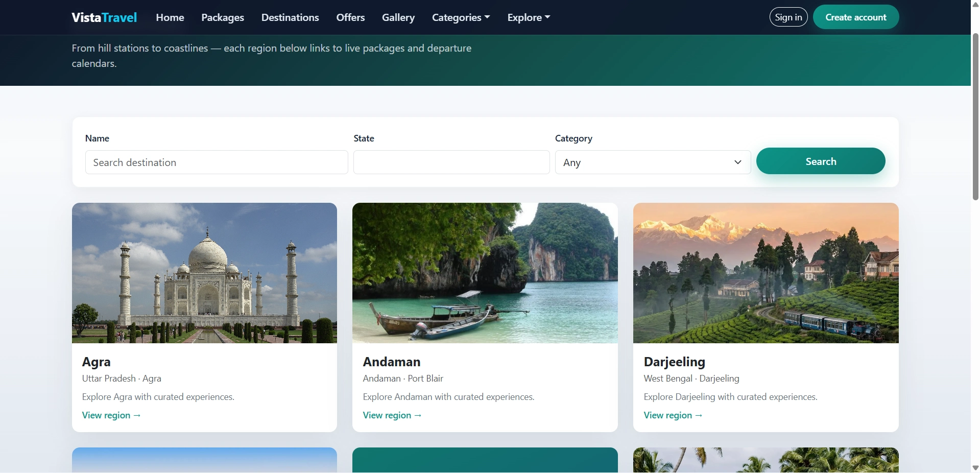Click the 'Uttar Pradesh · Agra' location text
This screenshot has height=473, width=980.
pos(122,379)
